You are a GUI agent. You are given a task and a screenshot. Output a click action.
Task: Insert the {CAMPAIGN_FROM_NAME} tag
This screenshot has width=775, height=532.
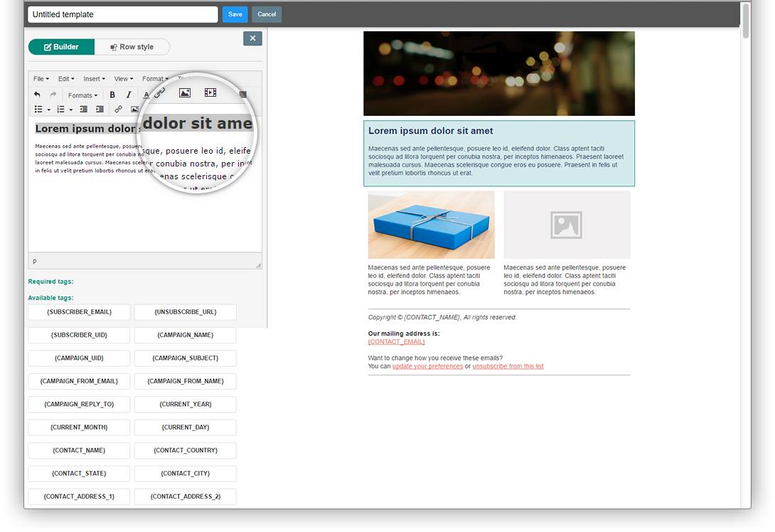pos(186,381)
